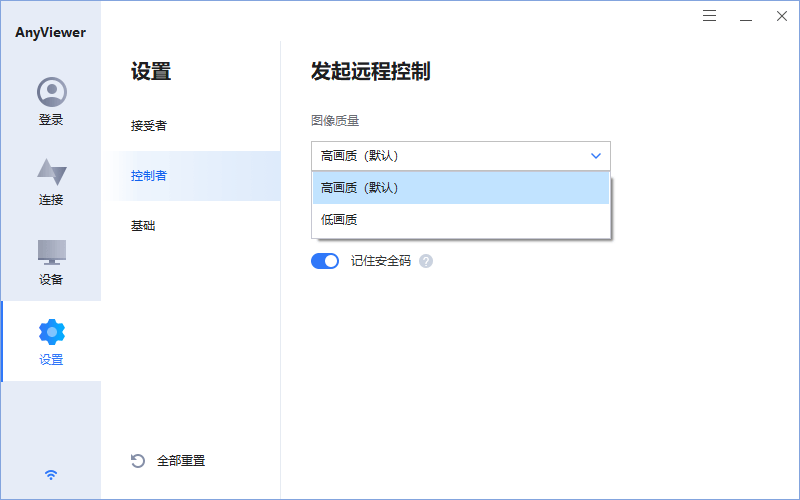Collapse the 图像质量 dropdown via chevron arrow

tap(596, 156)
